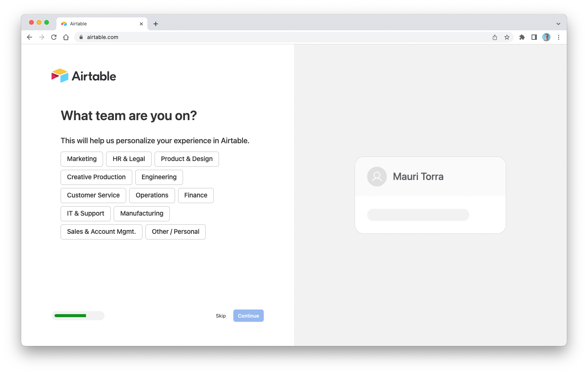Click the lock icon in the address bar

pyautogui.click(x=80, y=37)
